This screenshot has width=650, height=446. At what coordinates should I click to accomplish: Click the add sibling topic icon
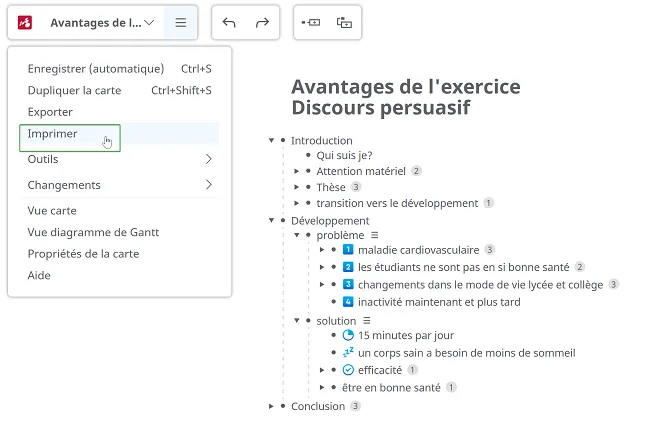click(310, 22)
